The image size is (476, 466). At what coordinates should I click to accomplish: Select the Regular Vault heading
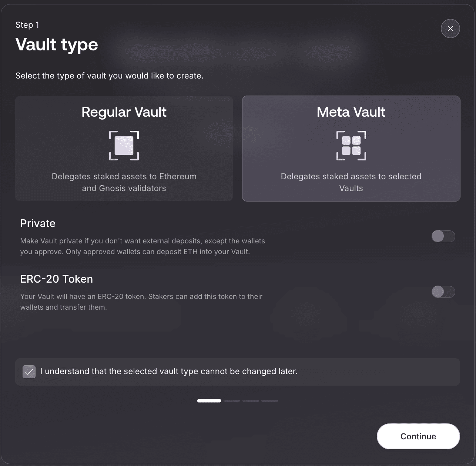[x=124, y=112]
